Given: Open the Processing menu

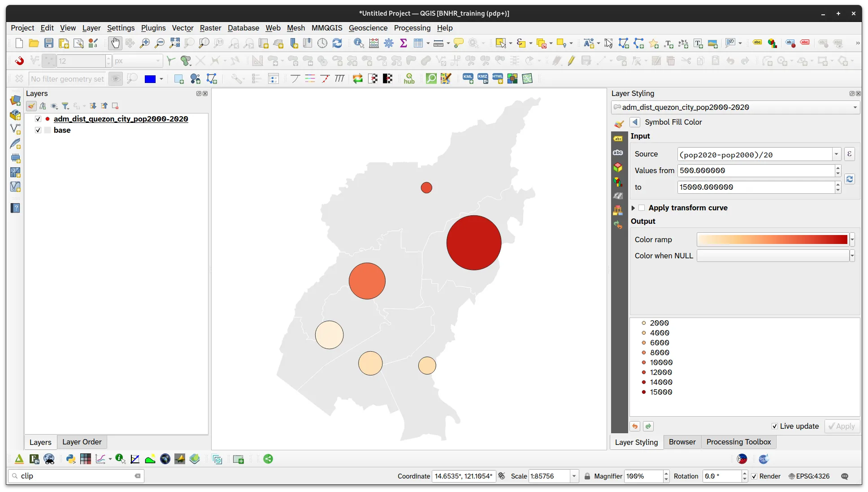Looking at the screenshot, I should click(412, 28).
